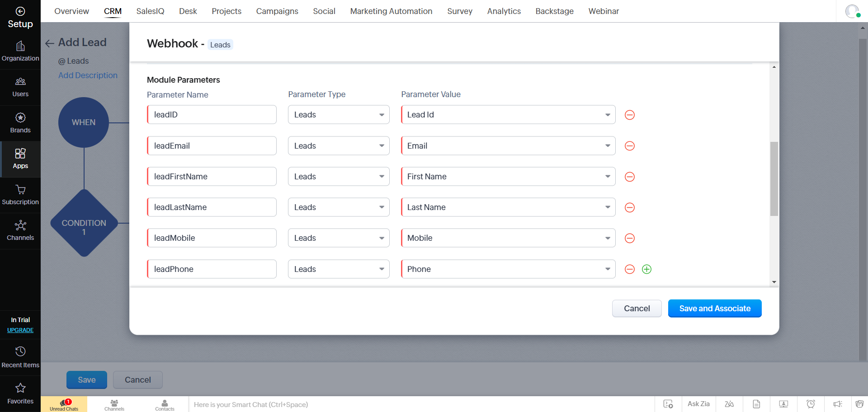Image resolution: width=868 pixels, height=412 pixels.
Task: Expand the Email parameter value dropdown
Action: pyautogui.click(x=508, y=146)
